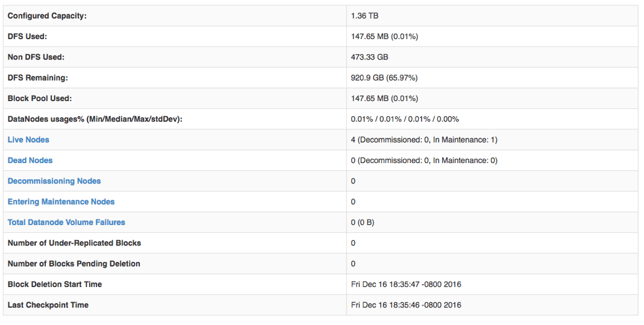Viewport: 644px width, 325px height.
Task: Click the Non DFS Used label
Action: pyautogui.click(x=36, y=57)
